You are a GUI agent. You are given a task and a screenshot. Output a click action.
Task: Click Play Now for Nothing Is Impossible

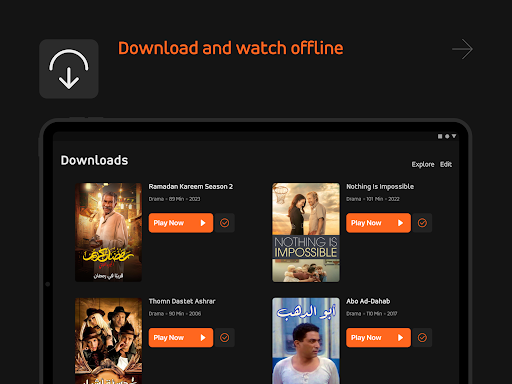click(378, 223)
